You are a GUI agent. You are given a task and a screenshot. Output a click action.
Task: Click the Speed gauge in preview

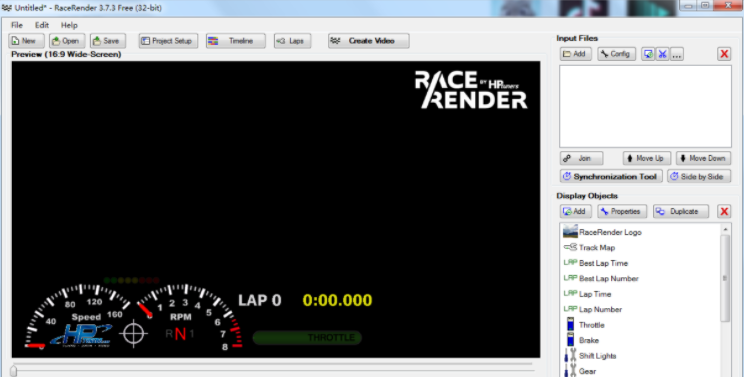(x=79, y=316)
